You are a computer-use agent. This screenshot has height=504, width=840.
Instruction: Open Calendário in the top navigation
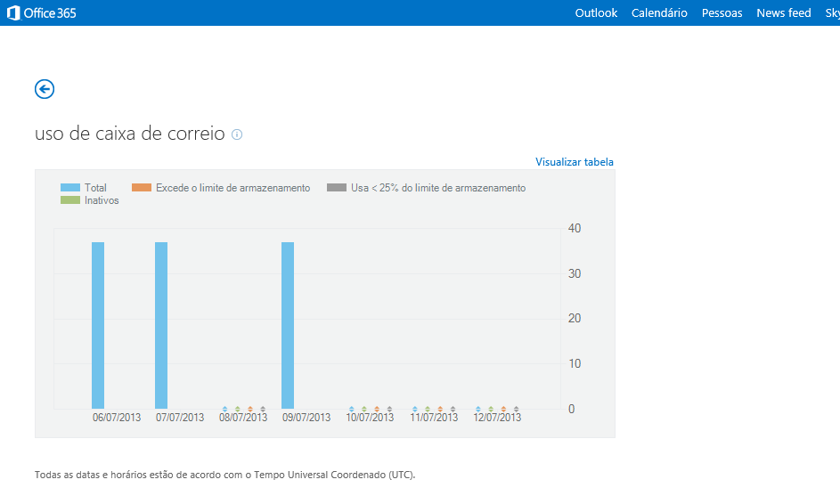[659, 12]
